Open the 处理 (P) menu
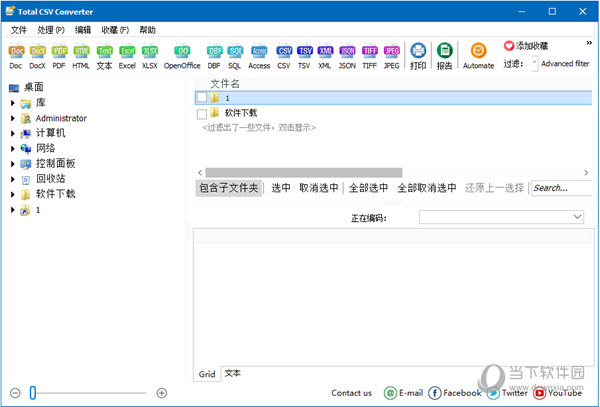The image size is (600, 407). pyautogui.click(x=51, y=30)
